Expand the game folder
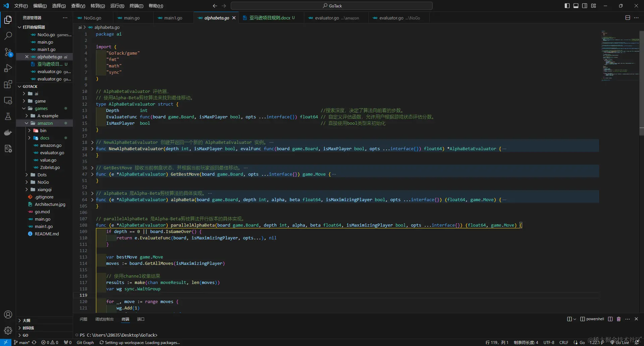This screenshot has width=644, height=346. [x=24, y=101]
